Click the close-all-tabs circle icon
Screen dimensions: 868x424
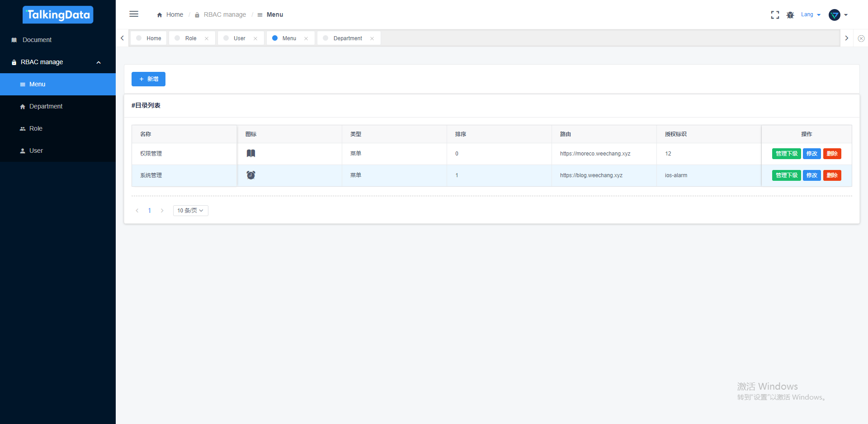pyautogui.click(x=861, y=38)
